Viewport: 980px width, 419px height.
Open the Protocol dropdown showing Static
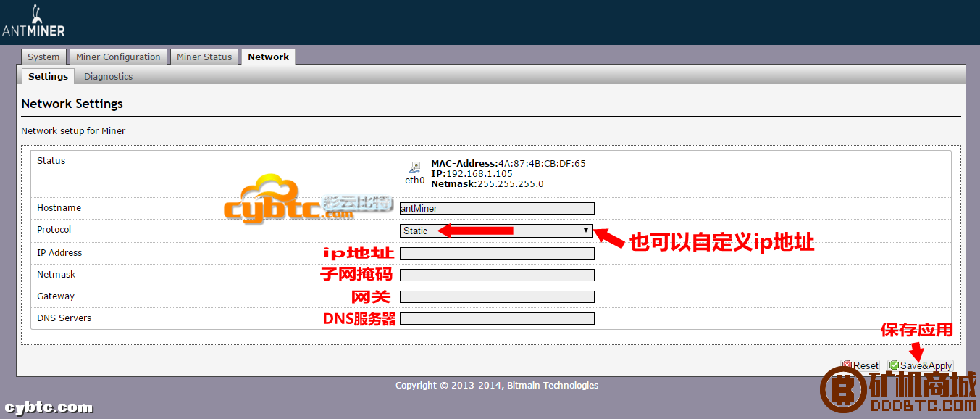point(497,231)
